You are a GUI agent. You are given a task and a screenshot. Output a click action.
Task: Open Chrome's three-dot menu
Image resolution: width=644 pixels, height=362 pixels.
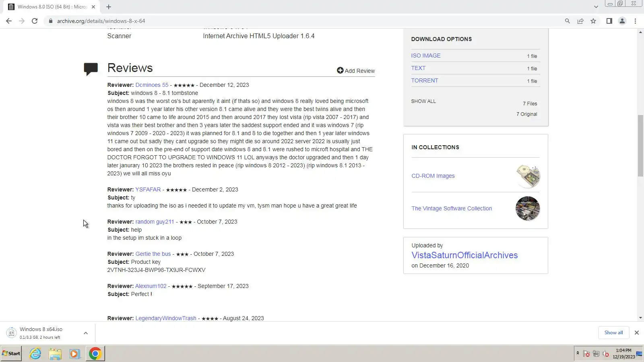[635, 21]
